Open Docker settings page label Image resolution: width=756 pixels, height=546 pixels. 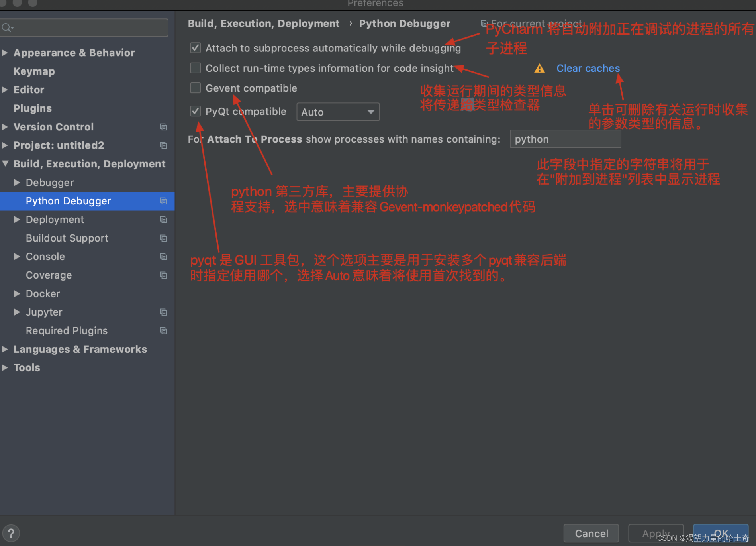click(43, 294)
